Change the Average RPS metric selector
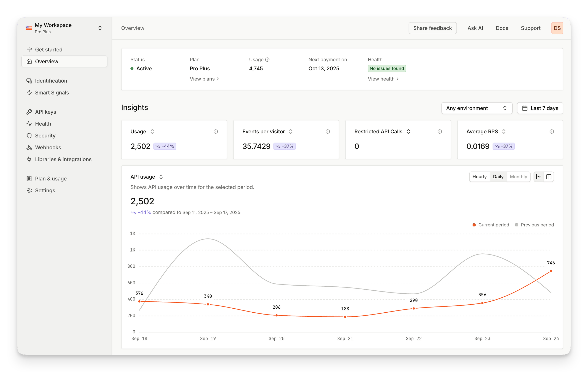The width and height of the screenshot is (588, 372). (504, 132)
